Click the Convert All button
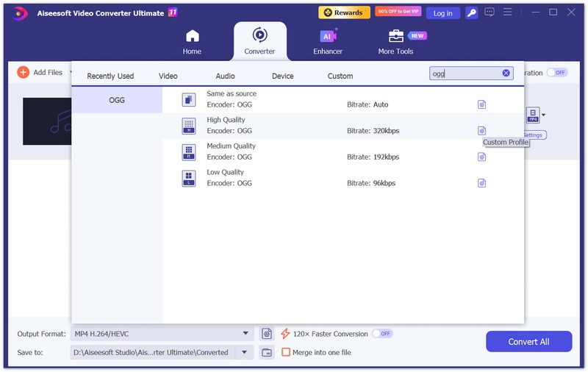Screen dimensions: 588x372 tap(528, 342)
